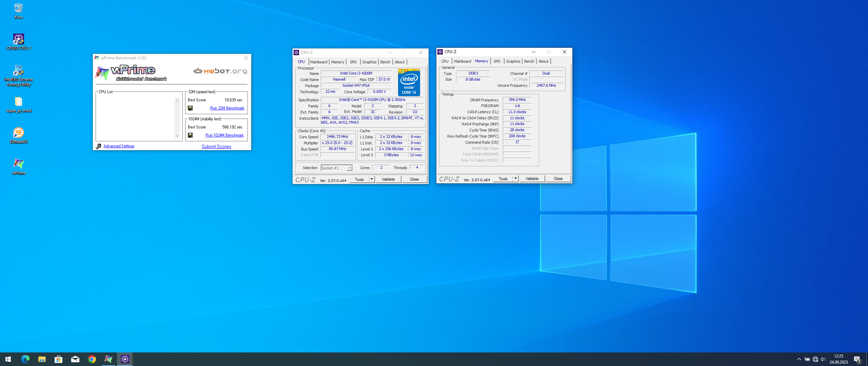Click the Multiplier value x 25.0

click(337, 143)
